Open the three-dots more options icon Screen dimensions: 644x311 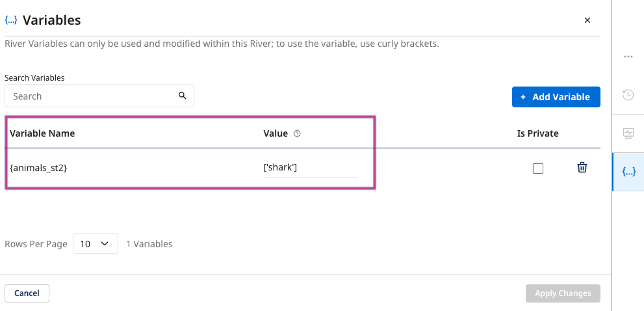pyautogui.click(x=628, y=57)
